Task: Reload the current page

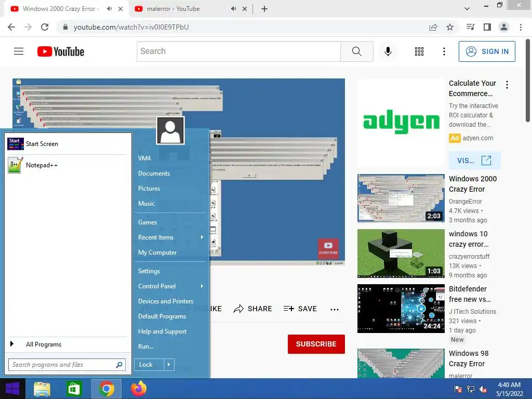Action: click(x=45, y=27)
